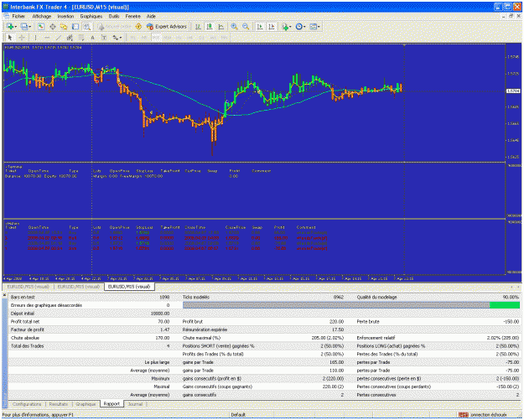Viewport: 524px width, 420px height.
Task: Open the Fichier menu
Action: [18, 16]
